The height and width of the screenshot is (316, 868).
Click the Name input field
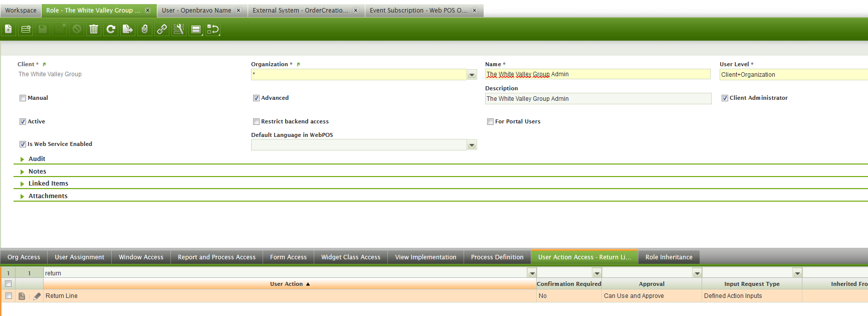pos(597,74)
